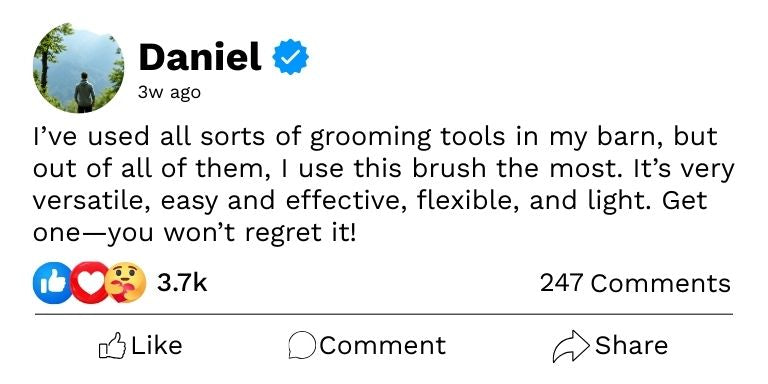Click the blue thumbs-up reaction emoji
768x384 pixels.
51,283
